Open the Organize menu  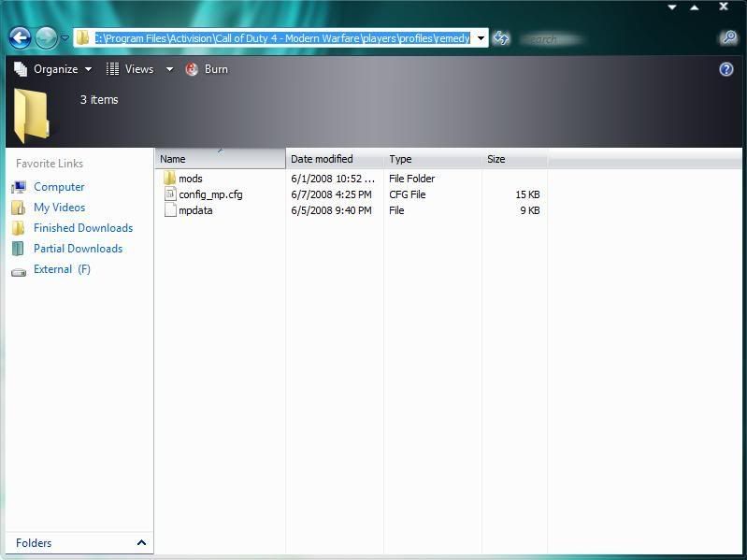tap(53, 69)
